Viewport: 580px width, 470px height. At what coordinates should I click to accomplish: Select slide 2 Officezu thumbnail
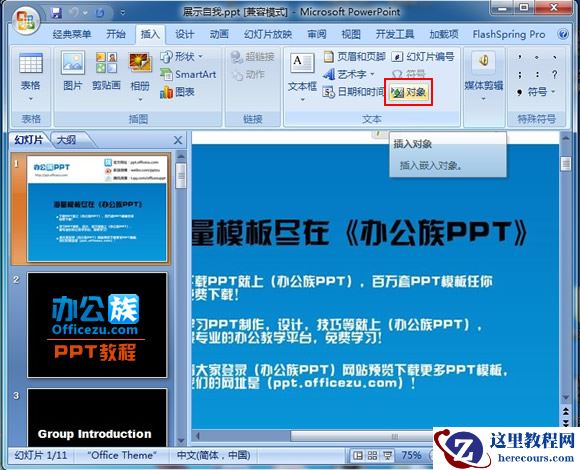(x=97, y=325)
